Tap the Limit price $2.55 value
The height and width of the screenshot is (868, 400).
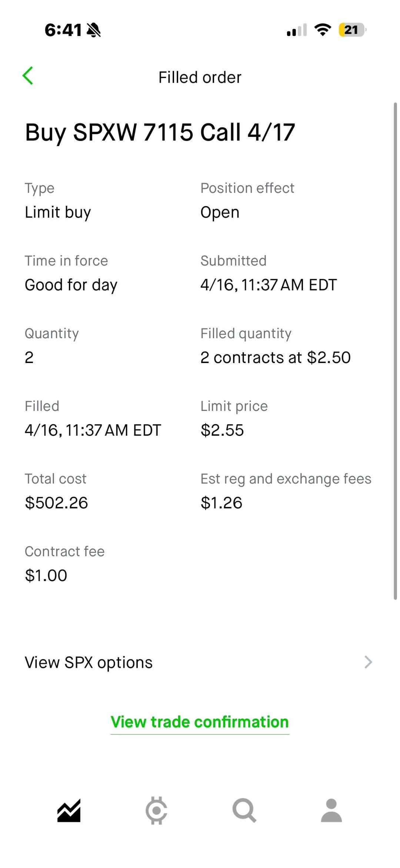click(222, 430)
